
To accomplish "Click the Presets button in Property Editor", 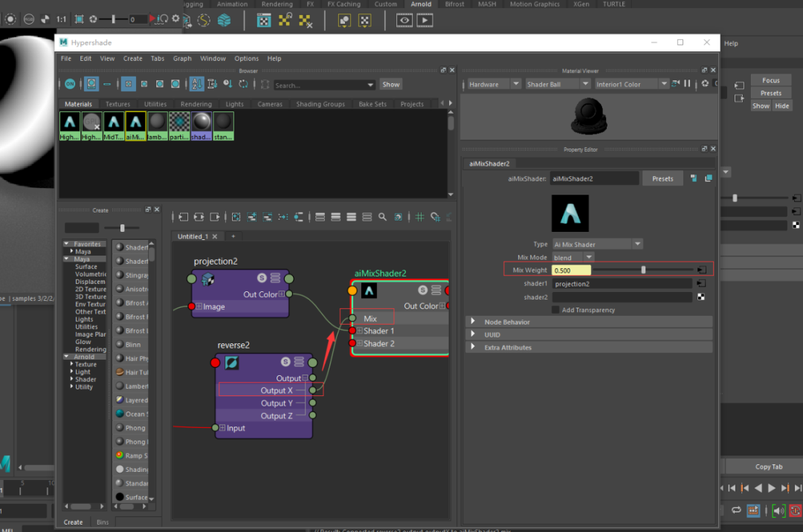I will [662, 178].
